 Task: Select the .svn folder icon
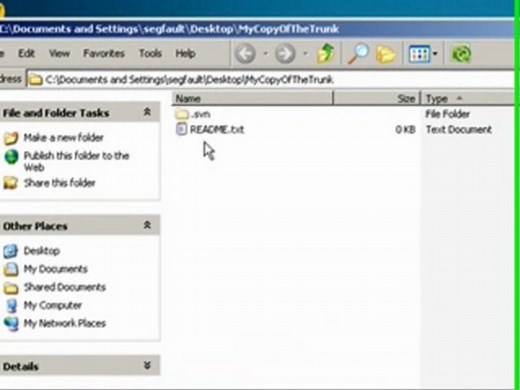[182, 114]
